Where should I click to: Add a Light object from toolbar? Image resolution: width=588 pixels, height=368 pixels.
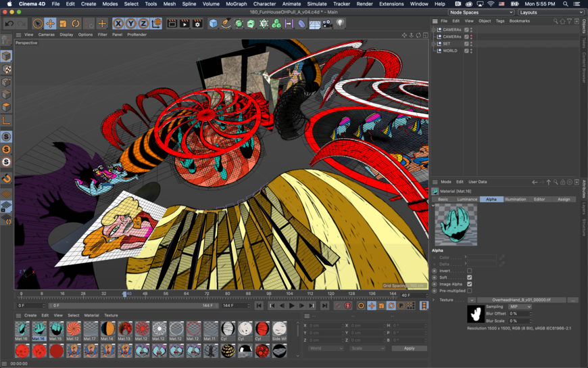[x=340, y=24]
